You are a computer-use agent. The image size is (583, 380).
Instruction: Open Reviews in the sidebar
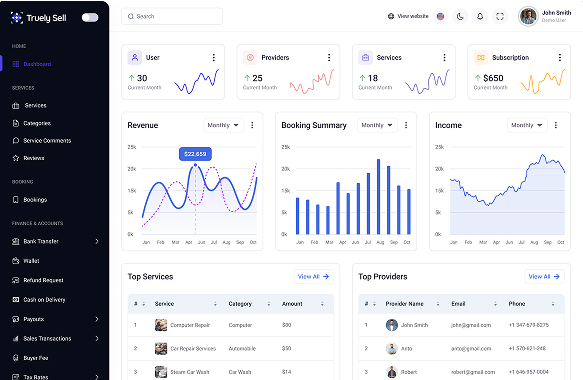coord(33,158)
